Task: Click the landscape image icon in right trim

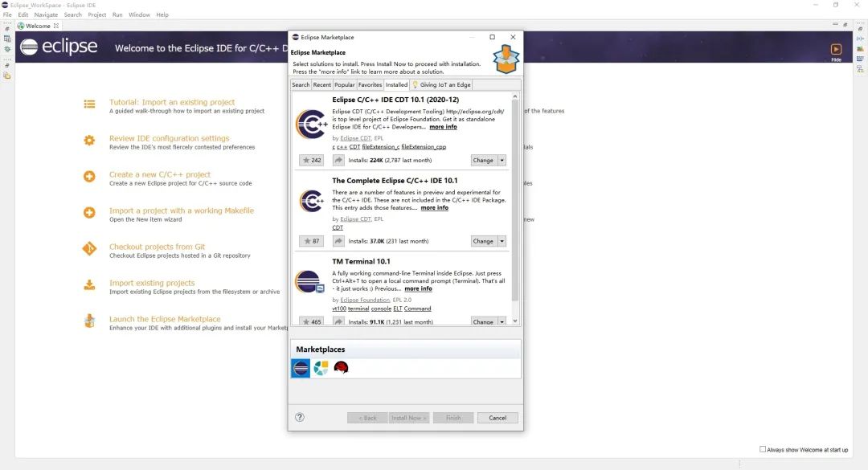Action: [x=860, y=49]
